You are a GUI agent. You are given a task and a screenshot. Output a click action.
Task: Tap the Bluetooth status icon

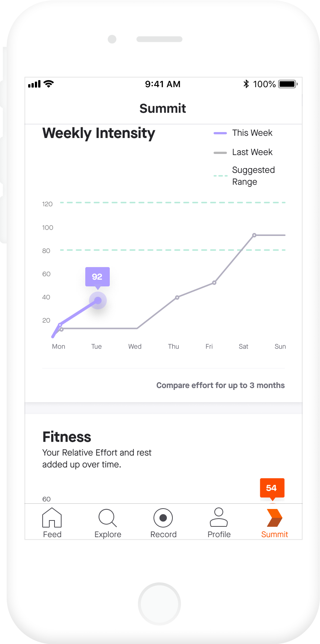pyautogui.click(x=246, y=84)
